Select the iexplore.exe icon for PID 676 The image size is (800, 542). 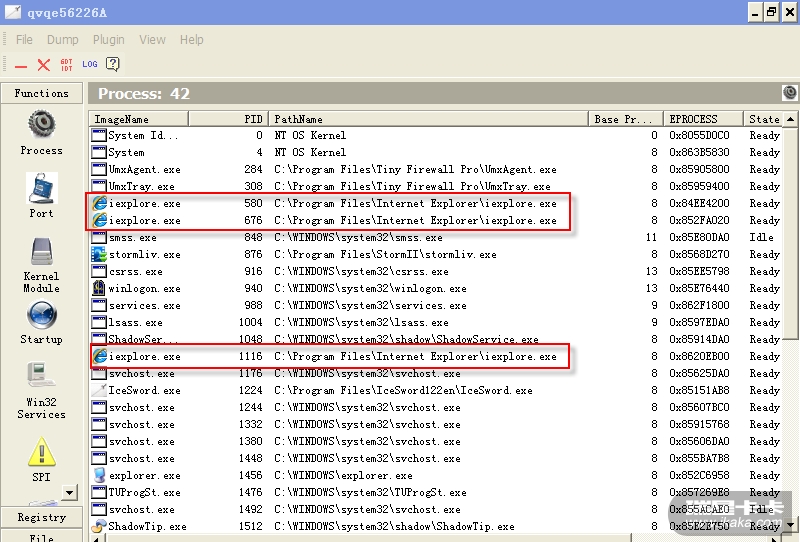(99, 220)
